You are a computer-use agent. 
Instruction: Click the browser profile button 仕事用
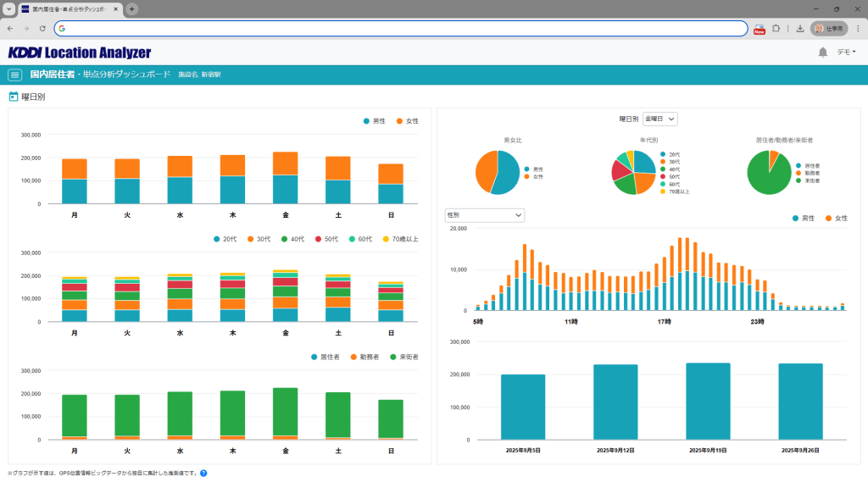[829, 28]
